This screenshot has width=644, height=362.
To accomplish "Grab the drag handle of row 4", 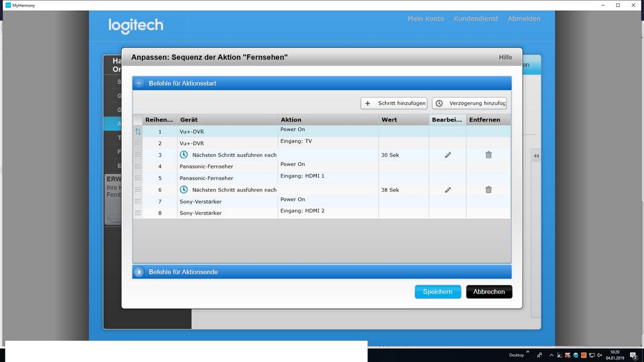I will coord(138,167).
